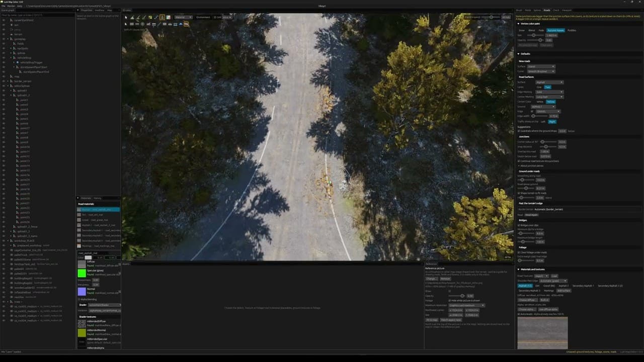Open the File menu

[3, 6]
